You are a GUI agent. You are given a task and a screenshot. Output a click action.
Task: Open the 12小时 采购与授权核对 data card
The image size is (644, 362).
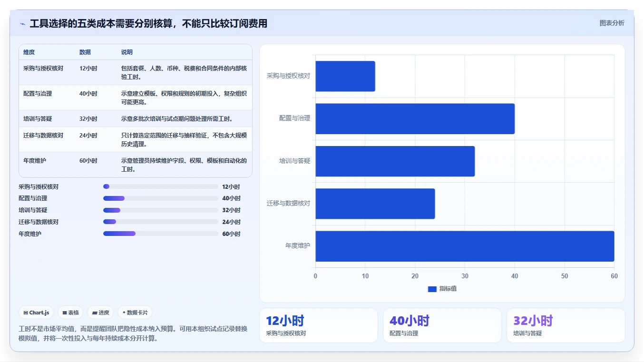click(319, 325)
